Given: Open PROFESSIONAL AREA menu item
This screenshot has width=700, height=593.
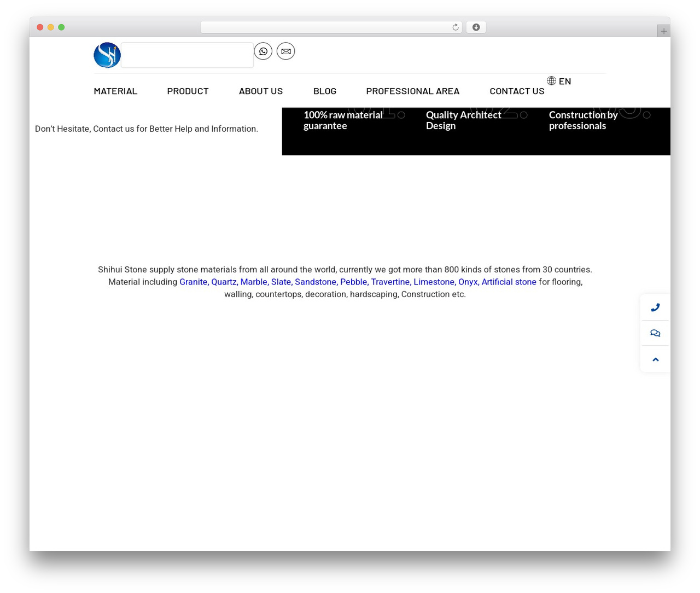Looking at the screenshot, I should click(x=413, y=91).
